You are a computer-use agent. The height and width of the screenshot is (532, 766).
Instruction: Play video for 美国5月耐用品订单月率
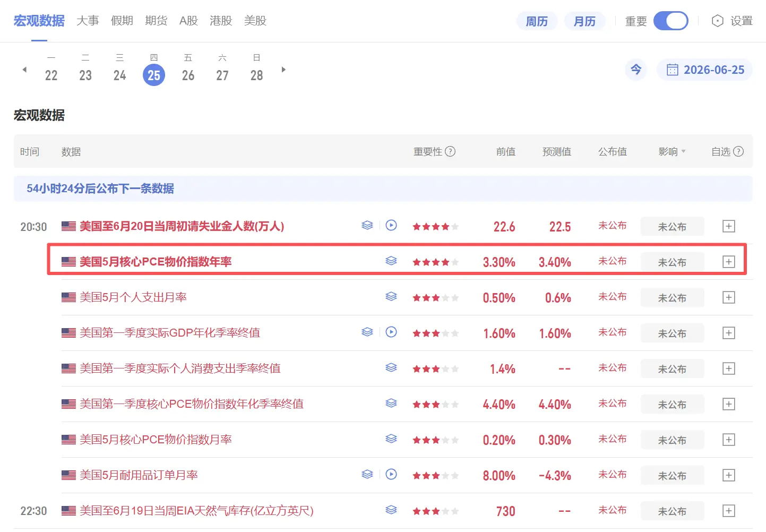(391, 474)
